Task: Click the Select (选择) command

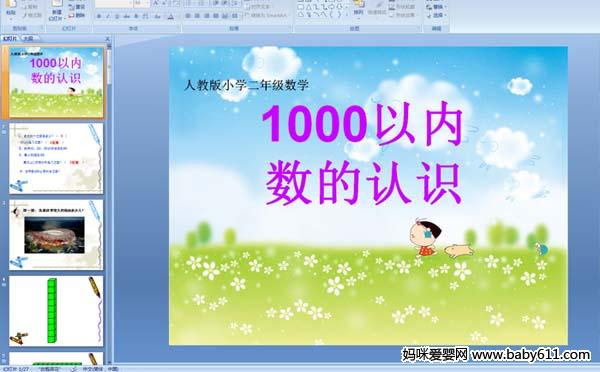Action: (435, 15)
